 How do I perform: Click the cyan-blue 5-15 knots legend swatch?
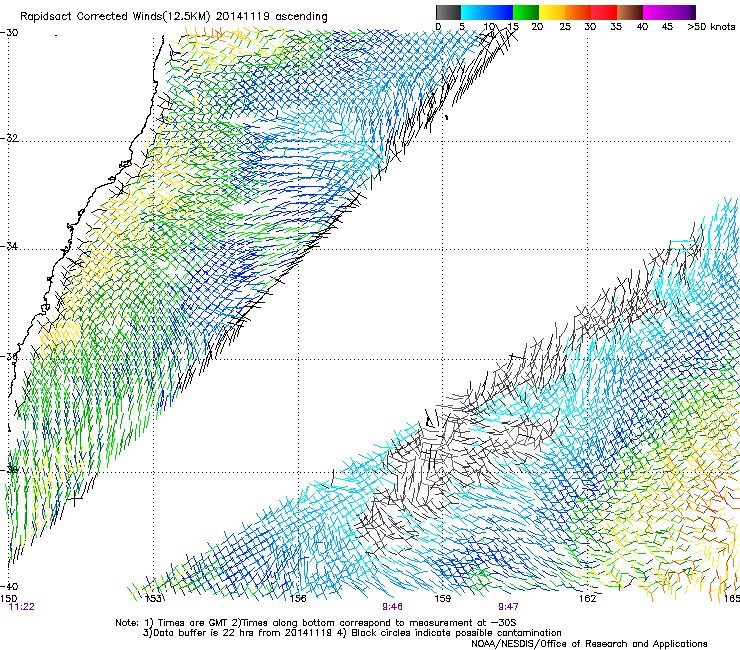pyautogui.click(x=487, y=12)
